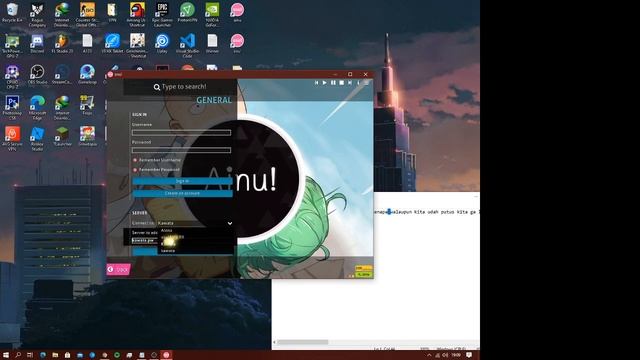Open the Growtopia desktop shortcut
Image resolution: width=640 pixels, height=360 pixels.
click(87, 137)
